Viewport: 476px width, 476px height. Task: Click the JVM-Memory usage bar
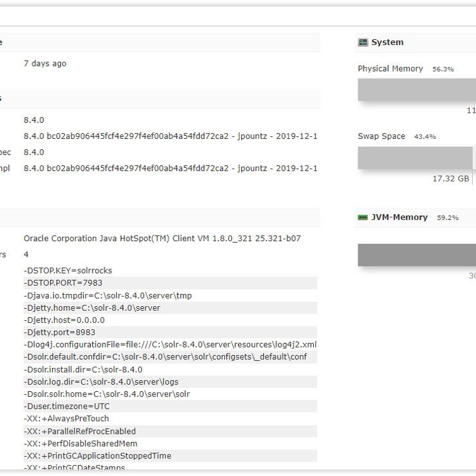[416, 255]
